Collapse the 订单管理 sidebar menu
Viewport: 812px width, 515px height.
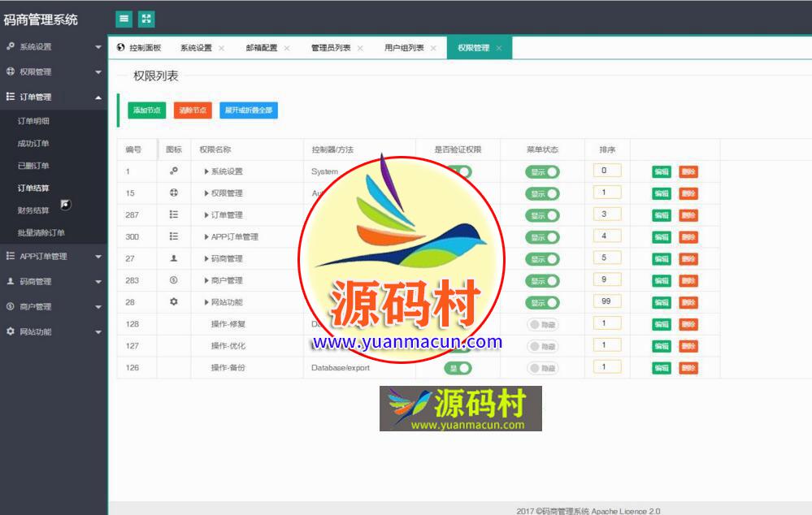53,97
